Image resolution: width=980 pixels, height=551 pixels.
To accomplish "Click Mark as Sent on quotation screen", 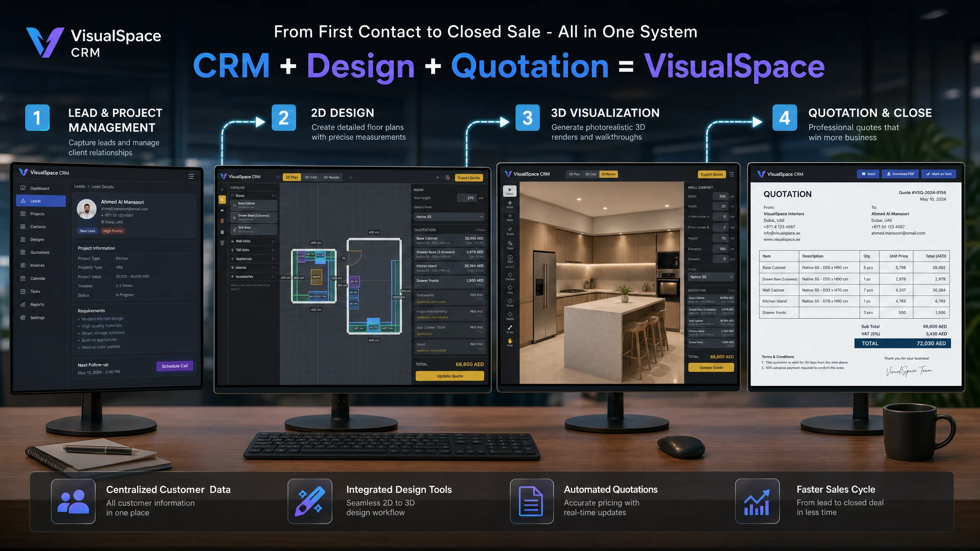I will pos(938,174).
